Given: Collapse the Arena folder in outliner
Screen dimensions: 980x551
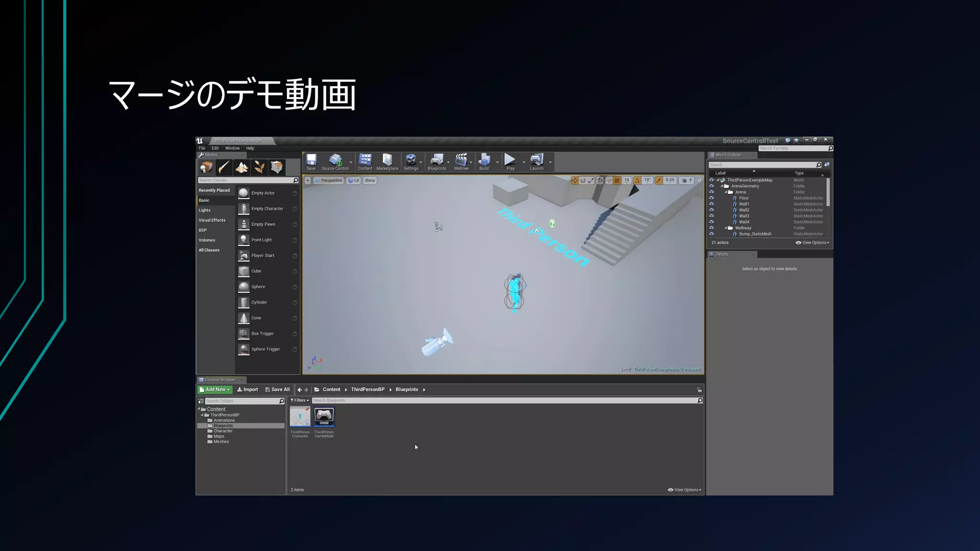Looking at the screenshot, I should tap(725, 192).
